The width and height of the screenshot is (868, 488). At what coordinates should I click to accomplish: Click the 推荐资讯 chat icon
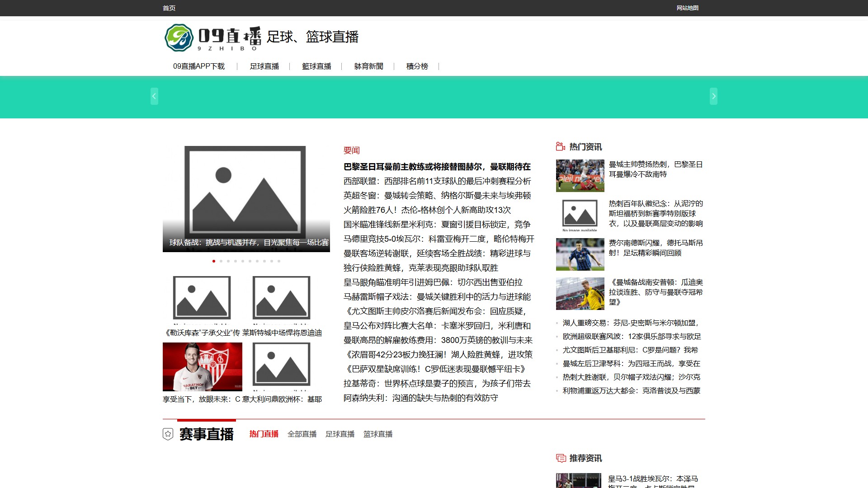point(561,458)
